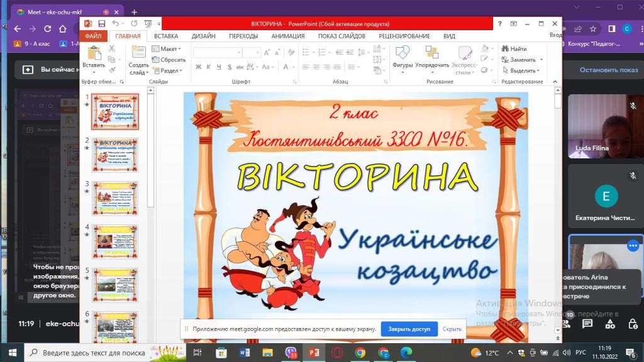Switch to the ПЕРЕХОДЫ tab
Image resolution: width=644 pixels, height=362 pixels.
tap(243, 36)
